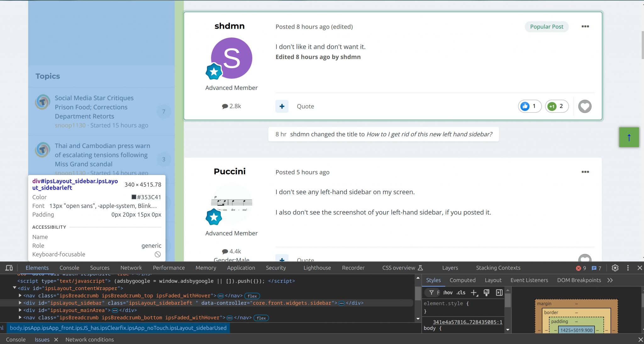The width and height of the screenshot is (644, 344).
Task: Open Event Listeners pane tab
Action: (529, 280)
